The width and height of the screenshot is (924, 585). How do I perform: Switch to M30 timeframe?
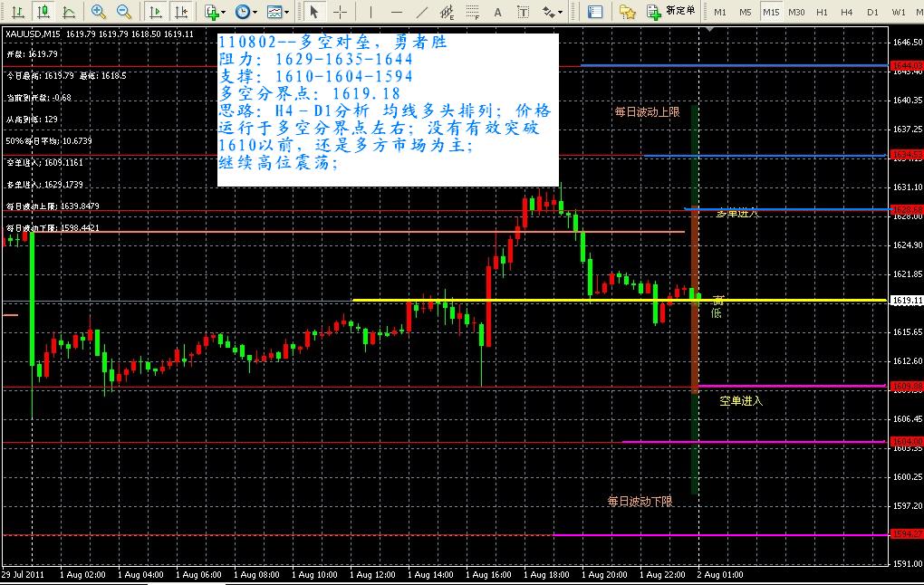pyautogui.click(x=796, y=12)
